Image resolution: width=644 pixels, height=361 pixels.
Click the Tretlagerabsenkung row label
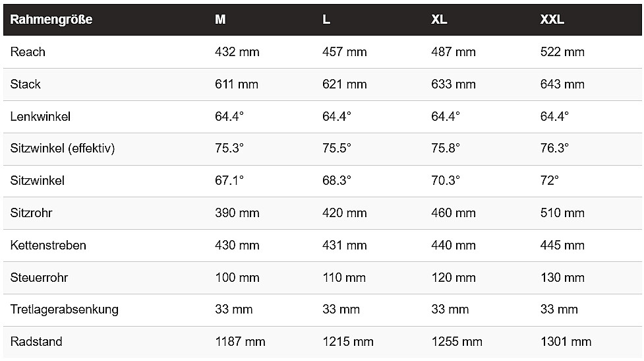click(64, 310)
